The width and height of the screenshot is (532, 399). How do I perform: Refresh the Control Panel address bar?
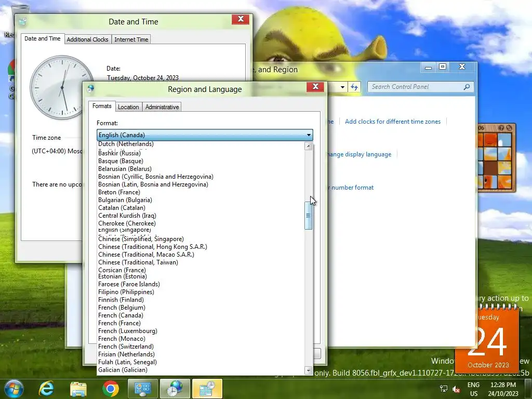click(x=354, y=87)
